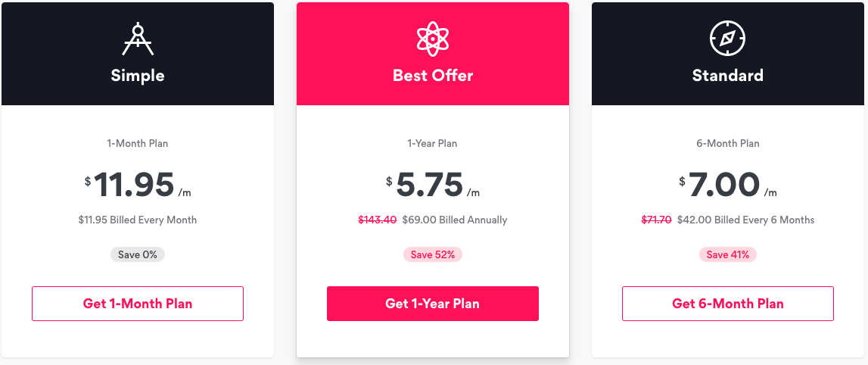Click the $11.95 per month price
Screen dimensions: 868x365
[135, 184]
